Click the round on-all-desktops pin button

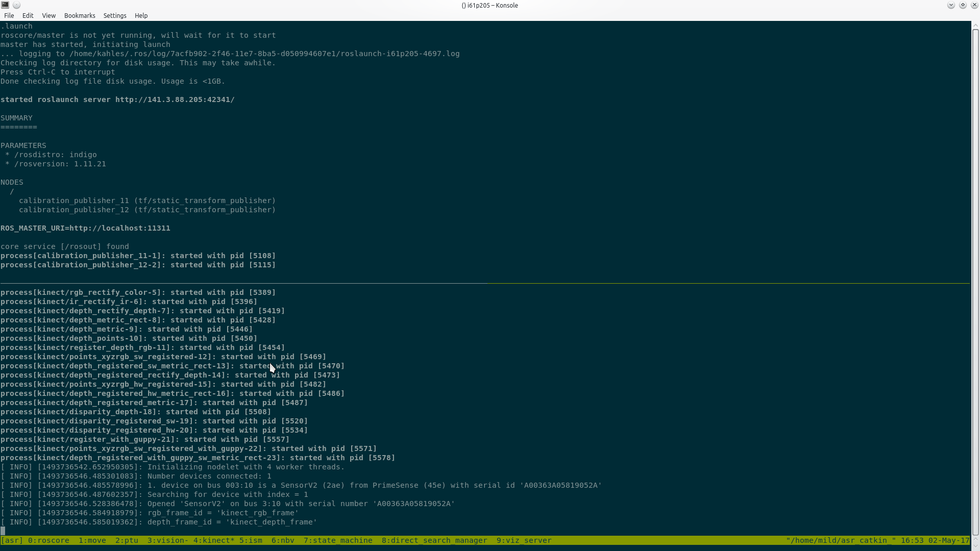click(17, 5)
